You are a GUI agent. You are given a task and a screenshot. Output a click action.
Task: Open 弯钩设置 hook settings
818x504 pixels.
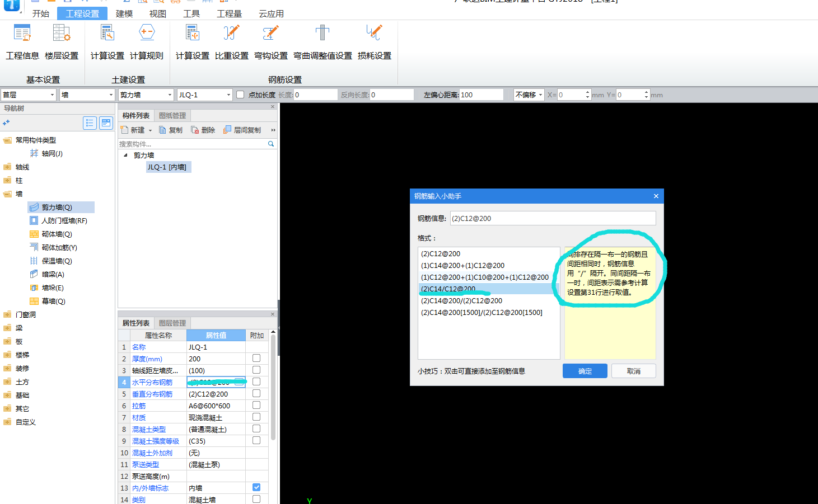271,42
